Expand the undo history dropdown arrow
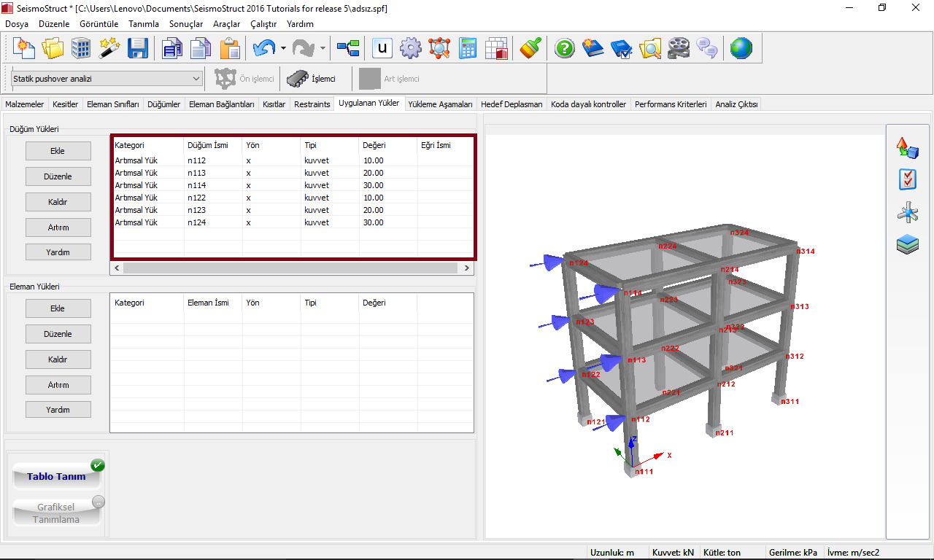Viewport: 934px width, 560px height. pos(283,49)
